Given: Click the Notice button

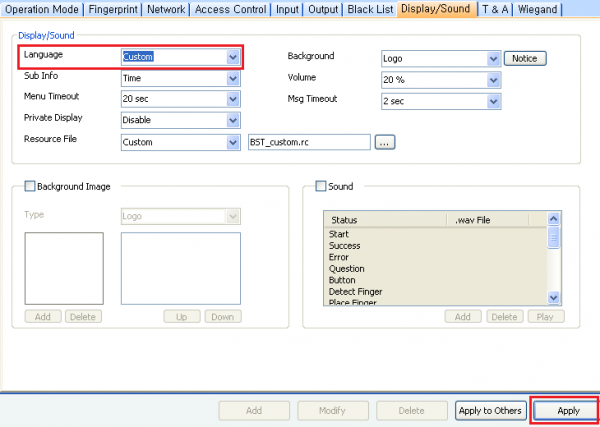Looking at the screenshot, I should pos(525,58).
